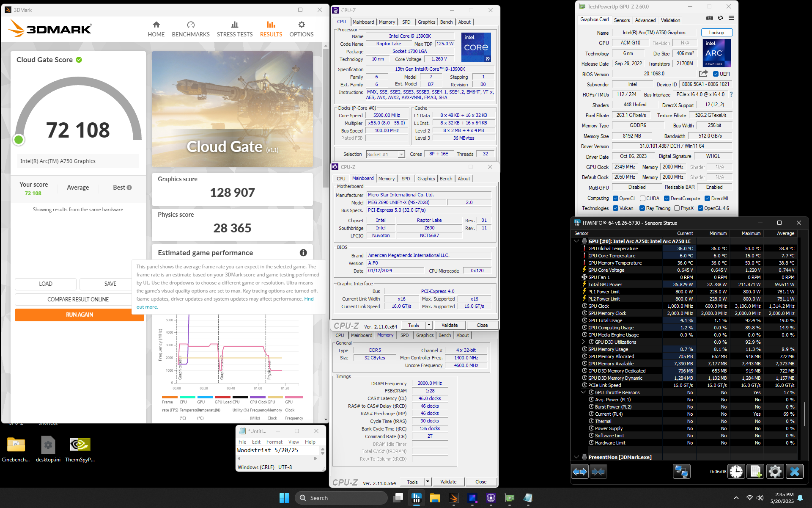Viewport: 812px width, 508px height.
Task: Open HWiNFO sensor settings gear
Action: click(775, 472)
